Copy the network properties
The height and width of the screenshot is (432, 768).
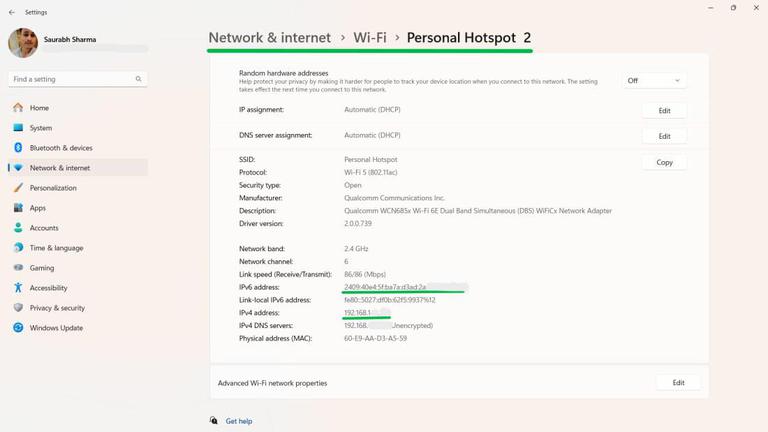point(664,162)
